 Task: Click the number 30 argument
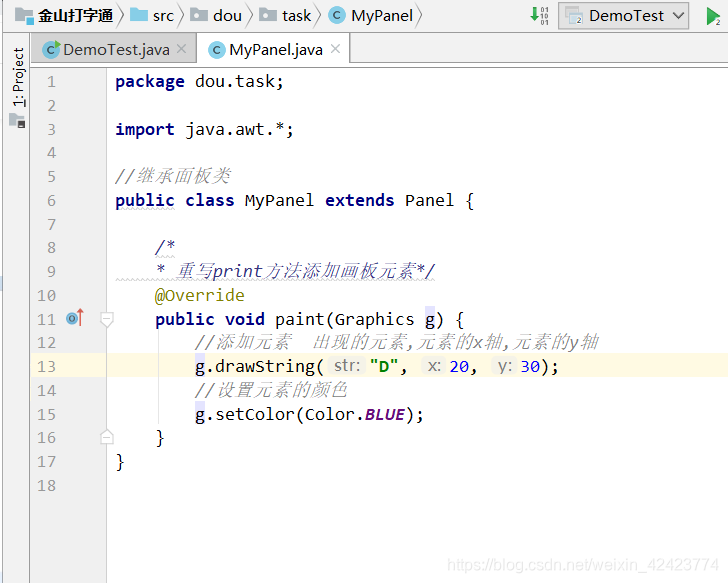(530, 367)
